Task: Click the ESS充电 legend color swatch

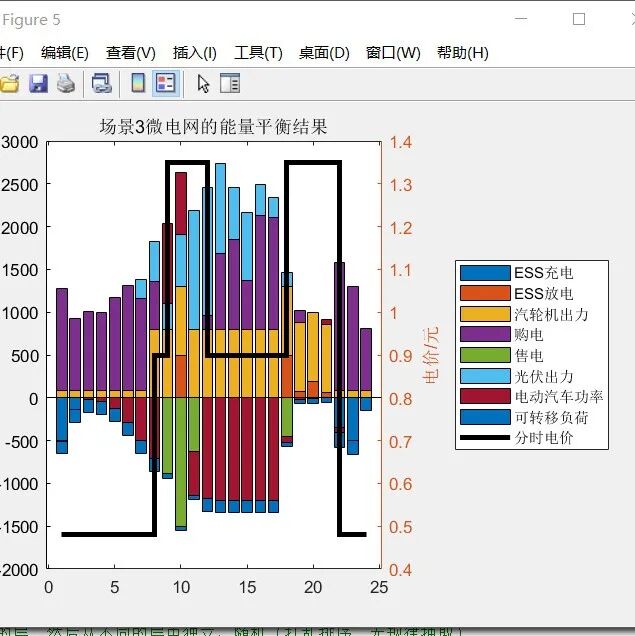Action: point(485,273)
